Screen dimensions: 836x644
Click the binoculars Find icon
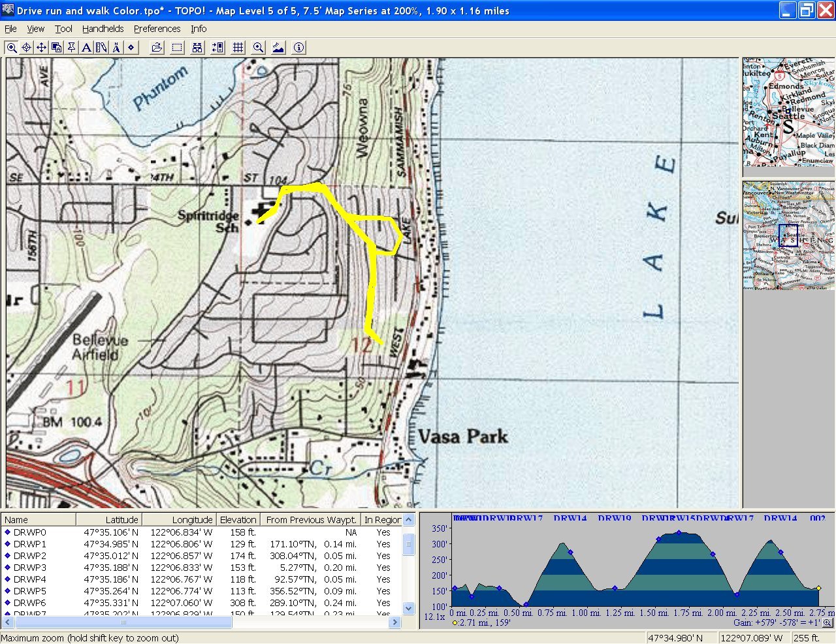point(197,48)
